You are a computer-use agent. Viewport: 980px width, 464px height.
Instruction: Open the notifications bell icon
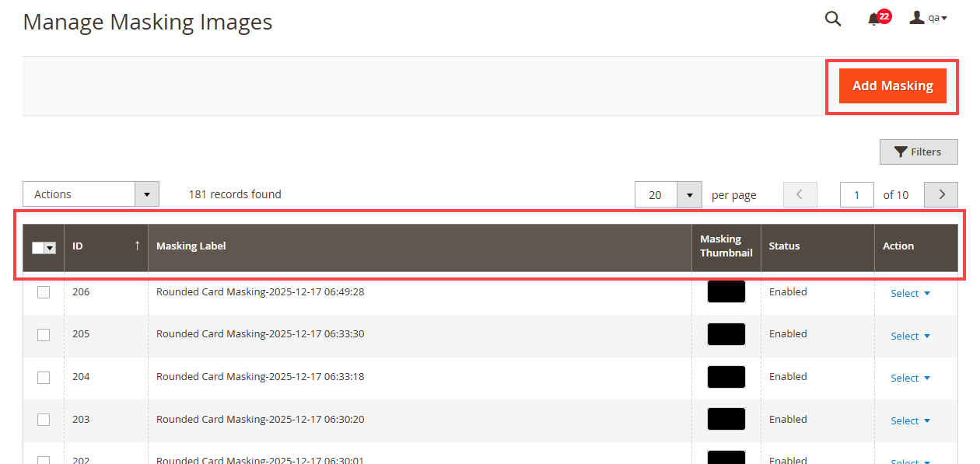pyautogui.click(x=874, y=19)
